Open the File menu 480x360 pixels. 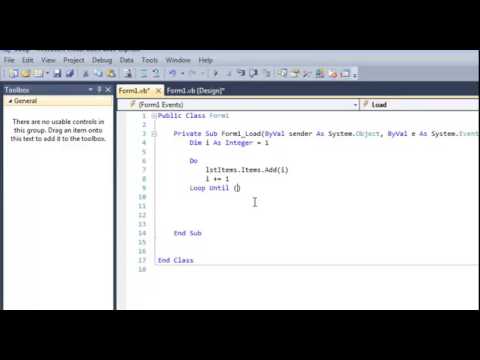[9, 60]
